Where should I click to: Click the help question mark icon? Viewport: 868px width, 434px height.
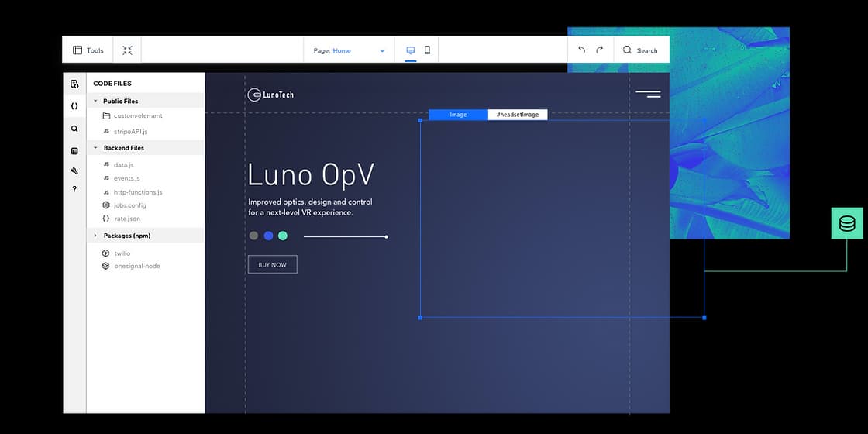(x=74, y=189)
